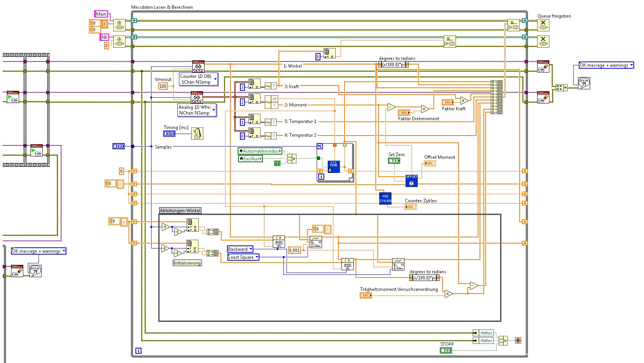Viewport: 644px width, 363px height.
Task: Click the Messdaten Lesen & Berechnen label
Action: (162, 7)
